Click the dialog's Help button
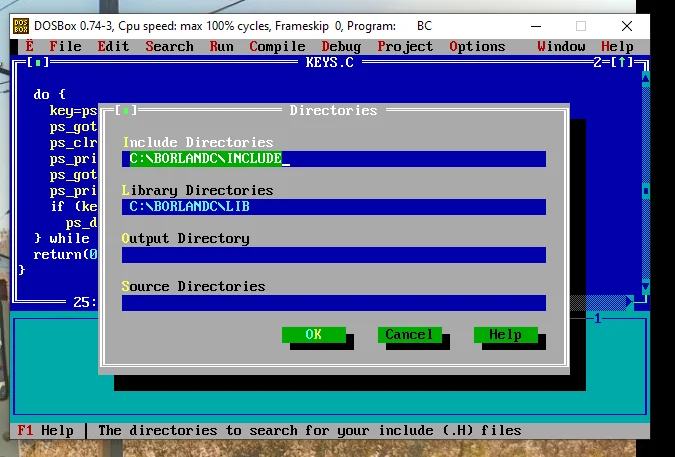The width and height of the screenshot is (675, 457). 505,335
